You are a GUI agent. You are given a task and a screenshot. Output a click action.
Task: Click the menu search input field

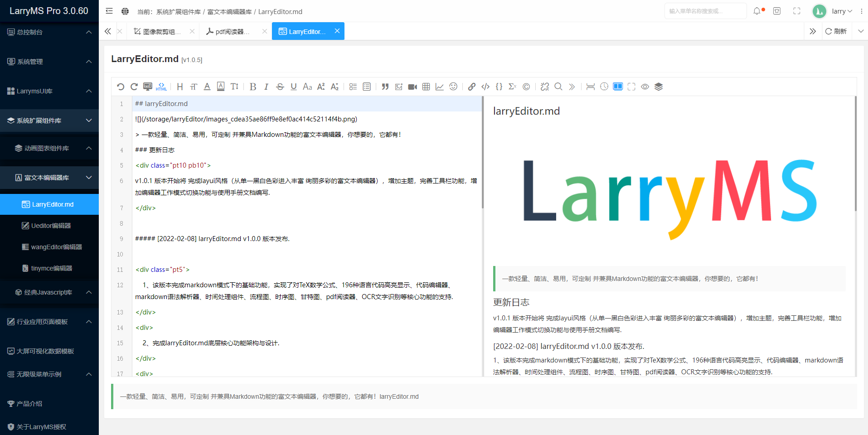705,11
